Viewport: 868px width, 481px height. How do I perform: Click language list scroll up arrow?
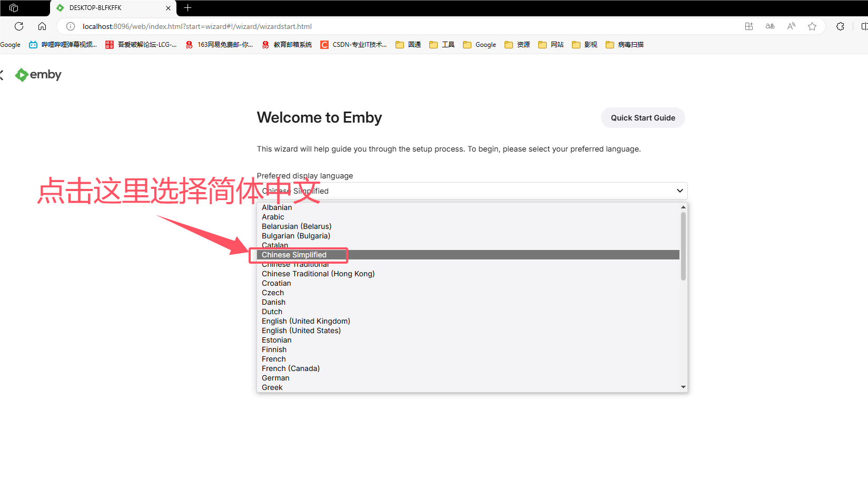point(683,207)
